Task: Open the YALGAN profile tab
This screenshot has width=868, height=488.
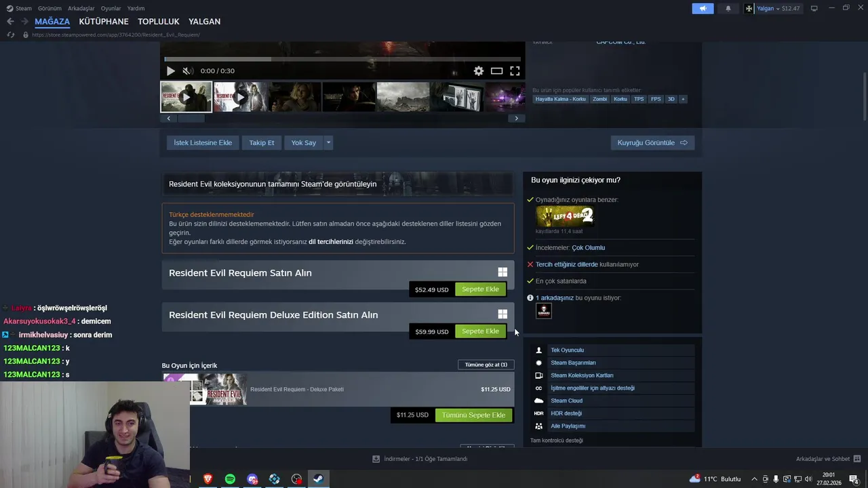Action: click(204, 22)
